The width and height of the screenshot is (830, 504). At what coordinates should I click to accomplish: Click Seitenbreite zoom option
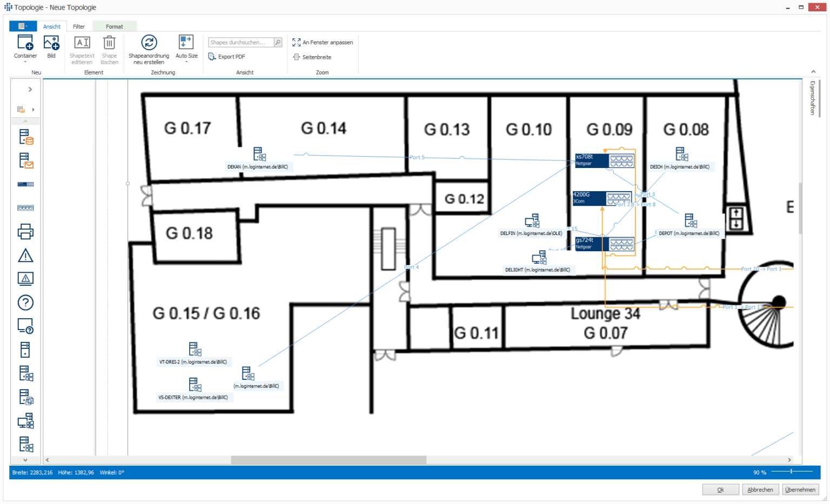(312, 57)
